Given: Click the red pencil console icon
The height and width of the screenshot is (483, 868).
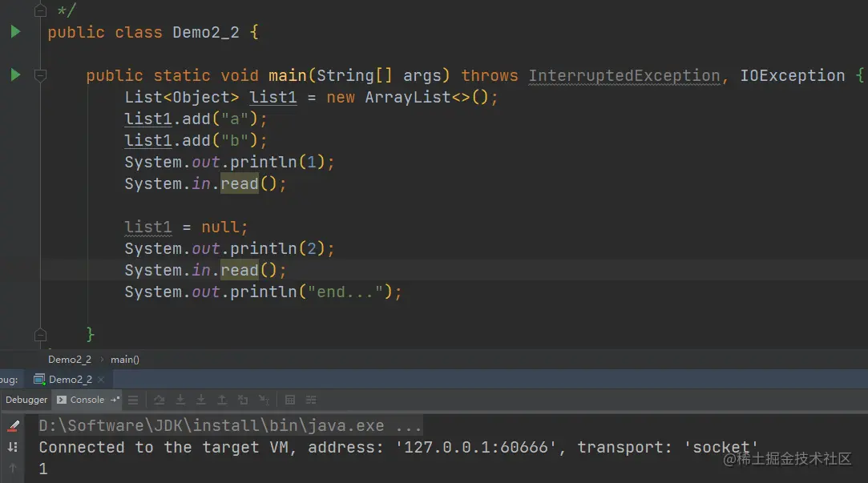Looking at the screenshot, I should tap(14, 426).
